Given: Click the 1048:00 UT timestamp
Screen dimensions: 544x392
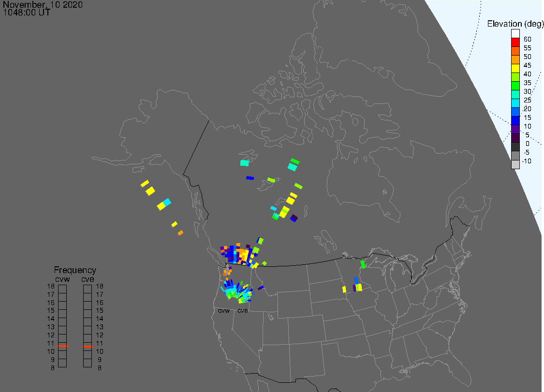Looking at the screenshot, I should (27, 13).
